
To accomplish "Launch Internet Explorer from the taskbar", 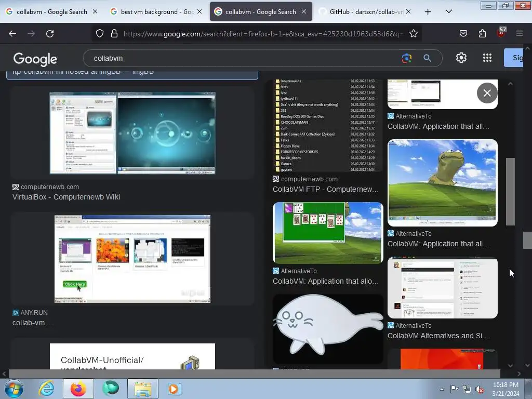I will [46, 389].
